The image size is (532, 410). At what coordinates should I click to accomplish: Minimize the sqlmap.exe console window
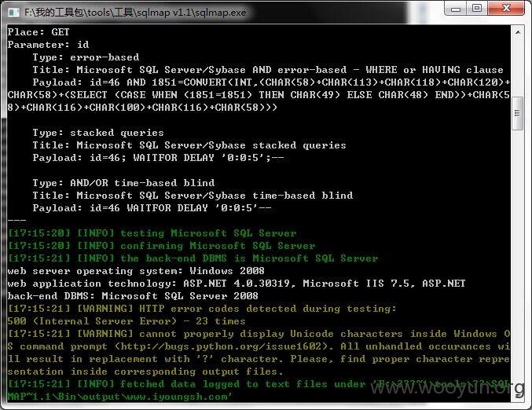(456, 8)
